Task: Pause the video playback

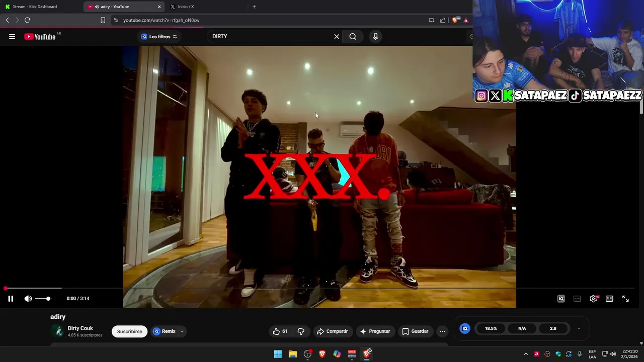Action: point(11,299)
